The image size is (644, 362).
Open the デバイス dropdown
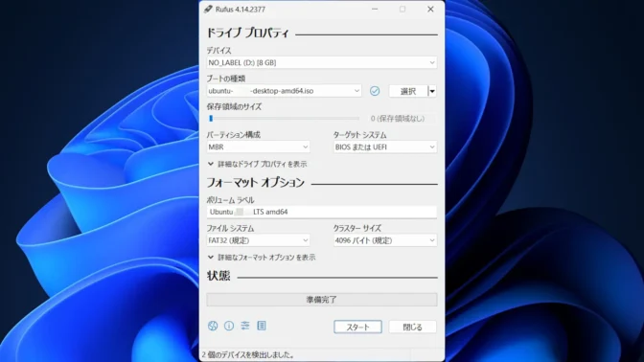(x=322, y=63)
